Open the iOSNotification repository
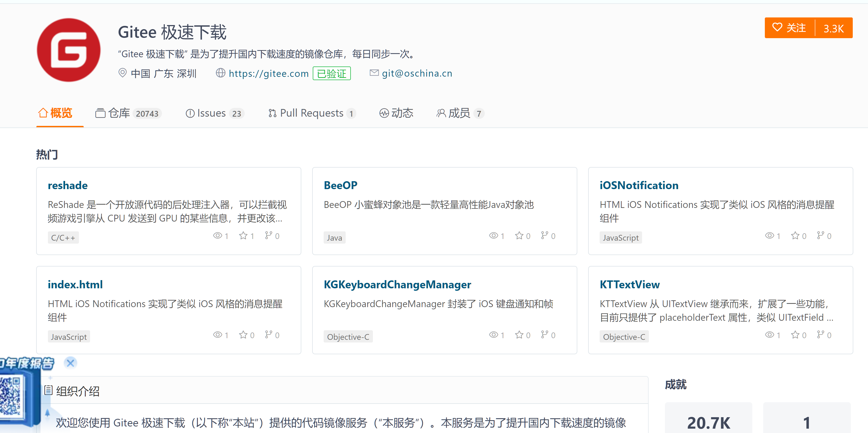Image resolution: width=868 pixels, height=433 pixels. pyautogui.click(x=639, y=185)
